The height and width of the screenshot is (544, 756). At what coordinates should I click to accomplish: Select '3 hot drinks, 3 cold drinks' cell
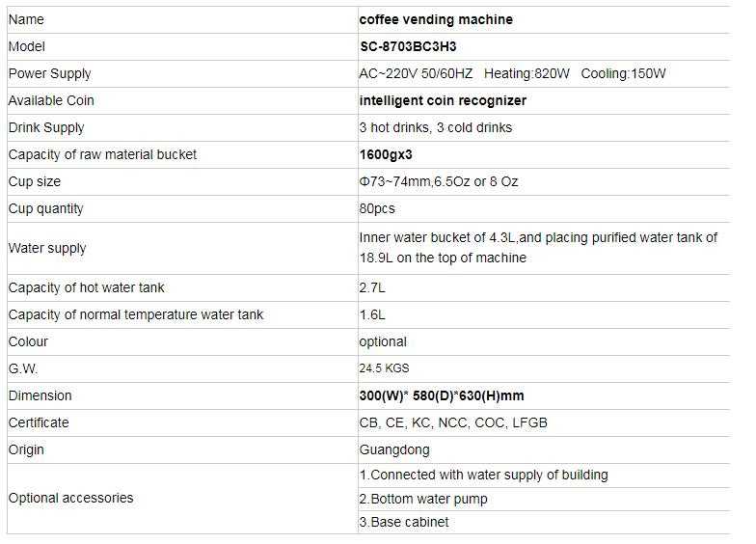tap(436, 127)
